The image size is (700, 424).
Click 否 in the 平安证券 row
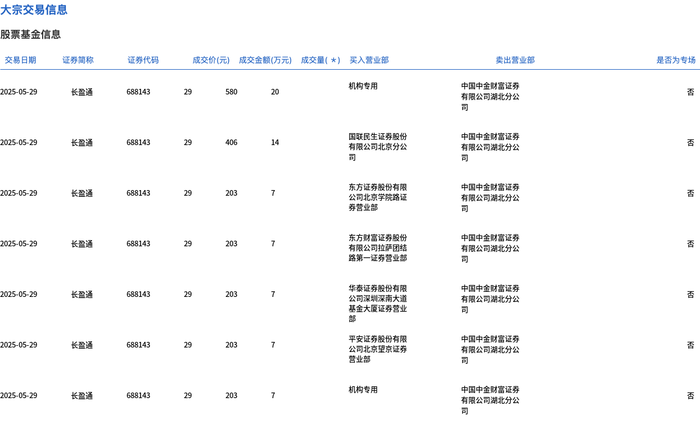tap(691, 345)
